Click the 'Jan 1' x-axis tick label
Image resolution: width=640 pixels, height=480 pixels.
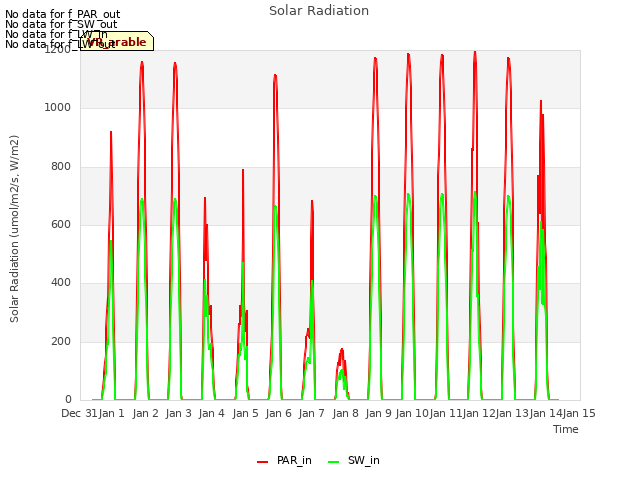click(111, 413)
